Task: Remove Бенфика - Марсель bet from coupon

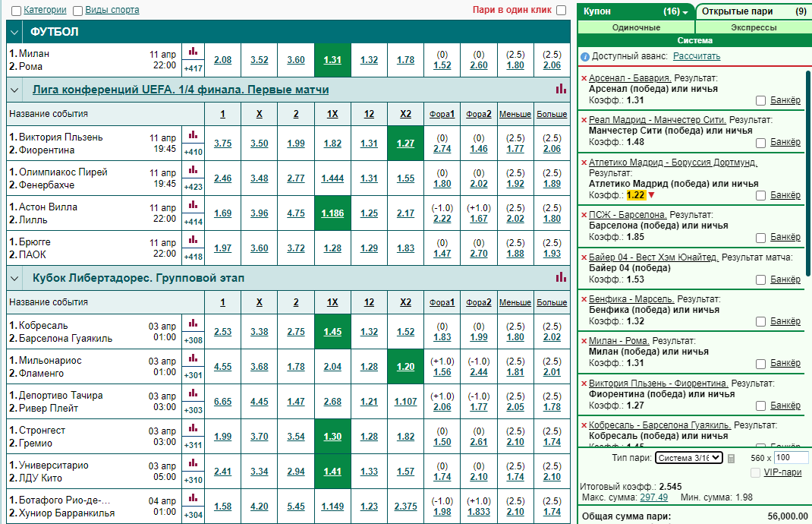Action: [584, 299]
